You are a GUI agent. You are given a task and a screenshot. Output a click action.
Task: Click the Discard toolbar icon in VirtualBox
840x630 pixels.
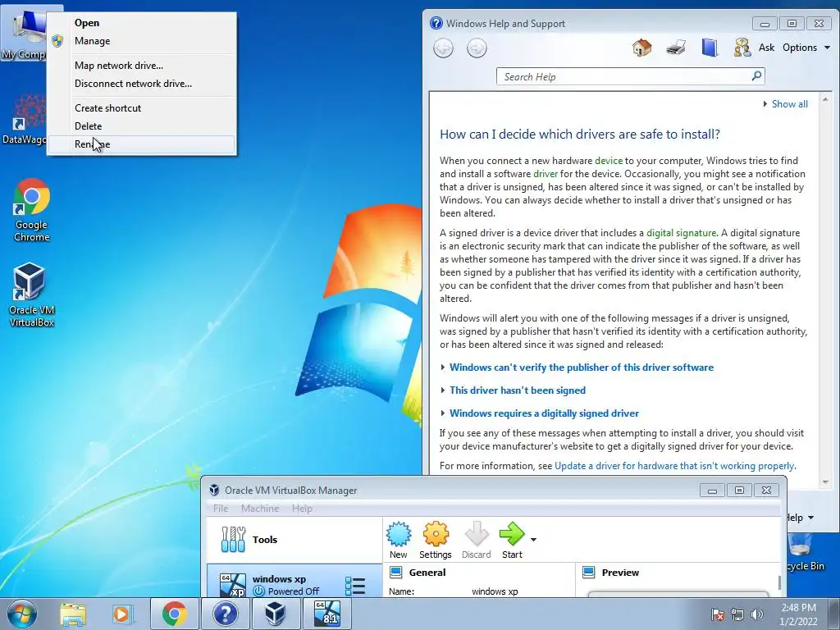click(x=477, y=540)
